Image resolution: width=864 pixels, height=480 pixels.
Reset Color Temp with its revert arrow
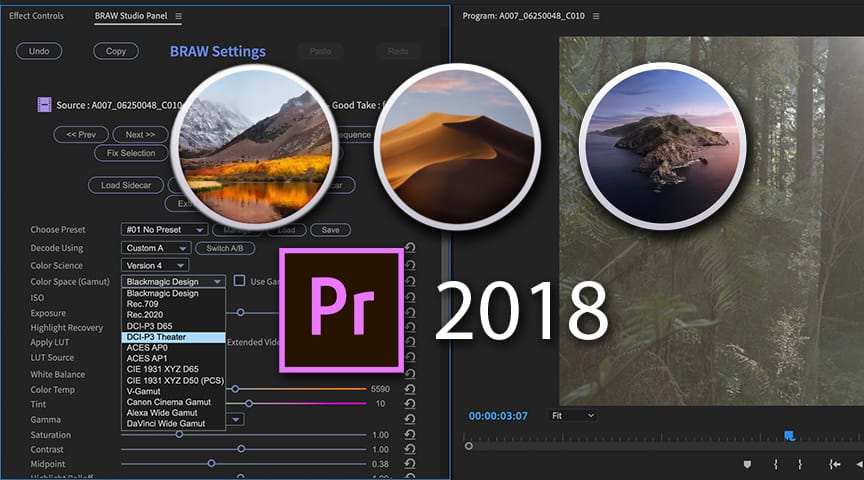[410, 389]
